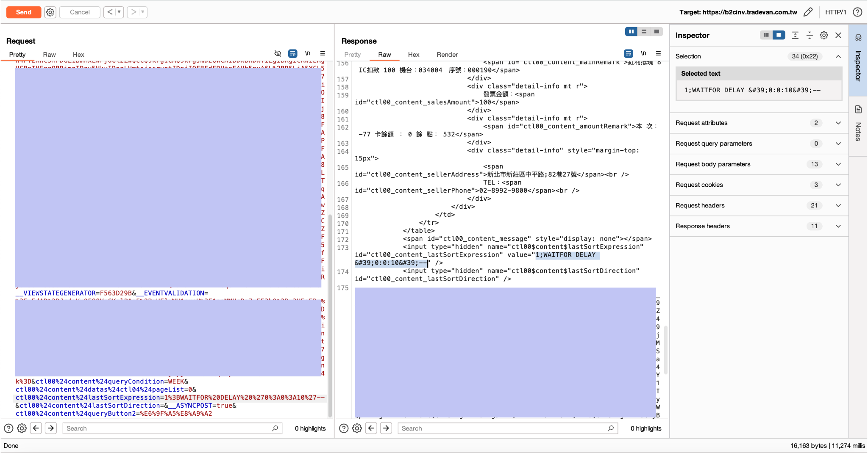The height and width of the screenshot is (453, 868).
Task: Expand Response headers section
Action: 838,226
